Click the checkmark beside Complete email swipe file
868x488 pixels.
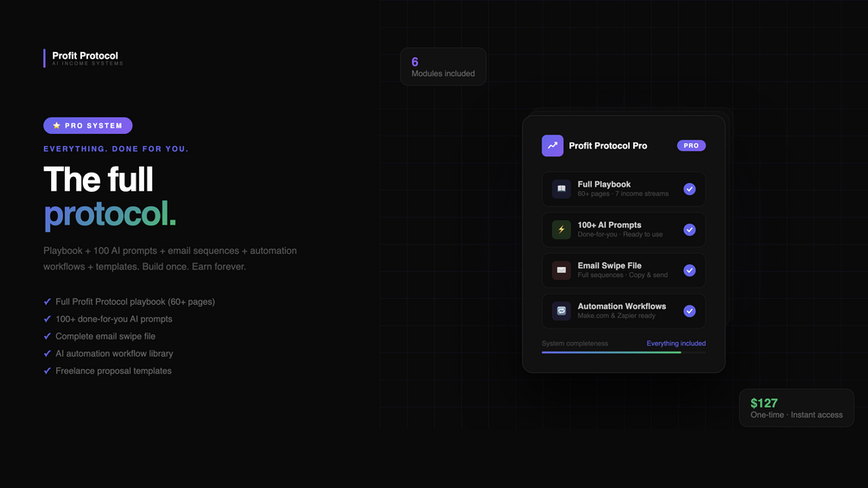[x=47, y=336]
